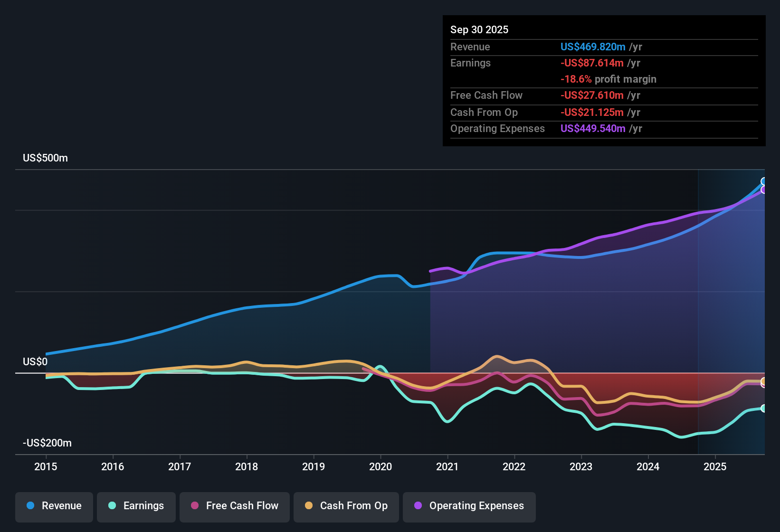Hide the Earnings line via its legend entry

136,506
